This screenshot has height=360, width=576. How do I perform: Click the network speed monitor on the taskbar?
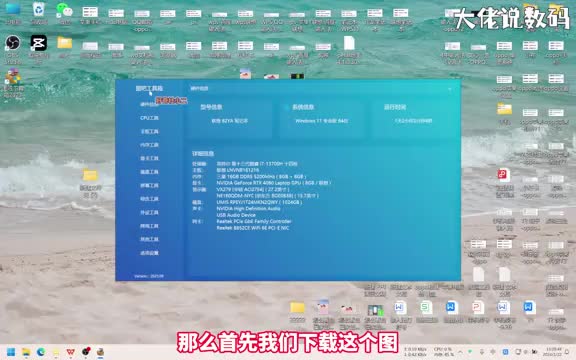click(x=415, y=352)
